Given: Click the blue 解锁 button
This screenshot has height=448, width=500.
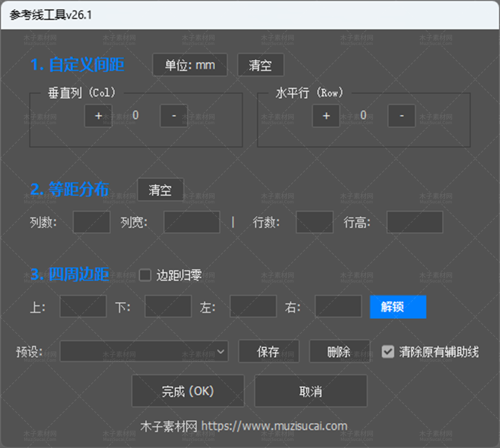Looking at the screenshot, I should tap(398, 307).
